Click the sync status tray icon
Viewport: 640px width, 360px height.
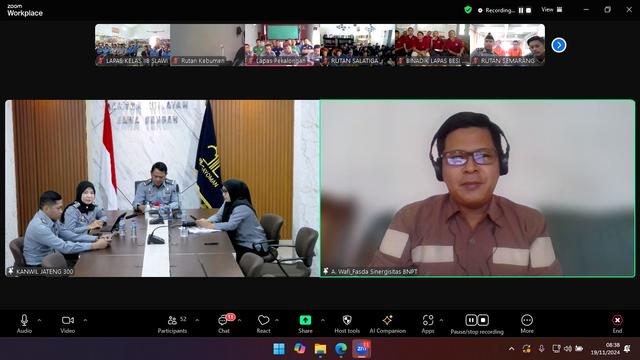tap(527, 349)
